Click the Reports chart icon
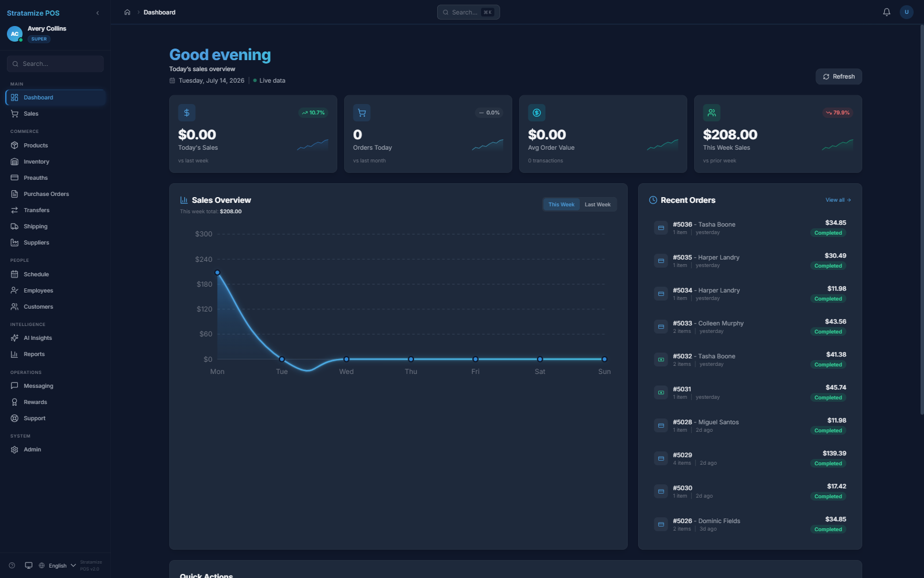924x578 pixels. 14,354
